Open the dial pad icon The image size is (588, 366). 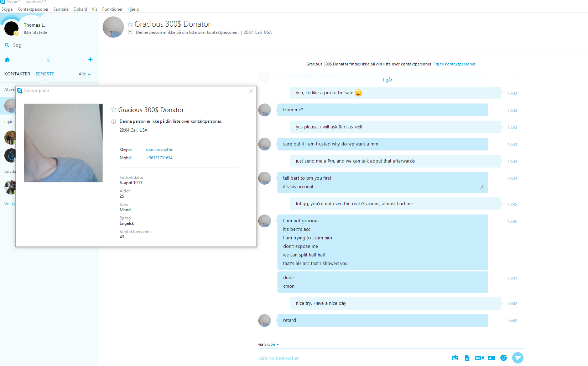coord(49,59)
